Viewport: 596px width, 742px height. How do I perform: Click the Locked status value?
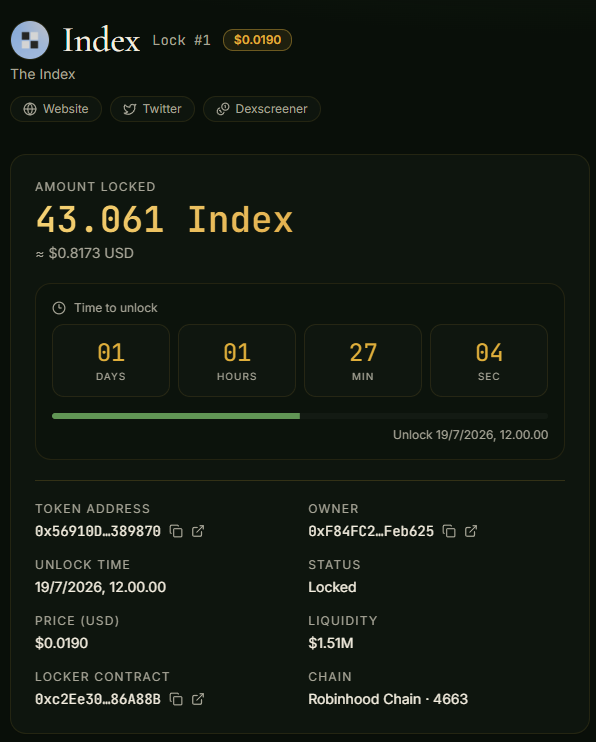[332, 587]
